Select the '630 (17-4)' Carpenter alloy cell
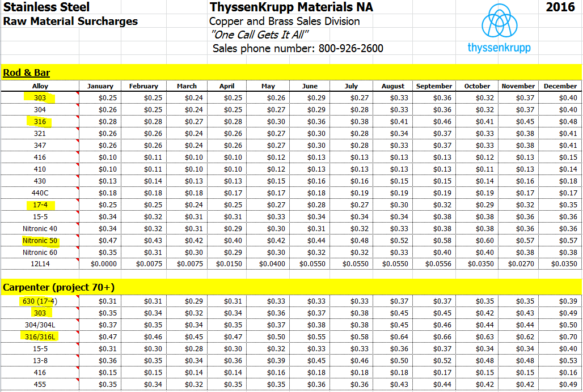Viewport: 583px width, 392px height. [40, 301]
